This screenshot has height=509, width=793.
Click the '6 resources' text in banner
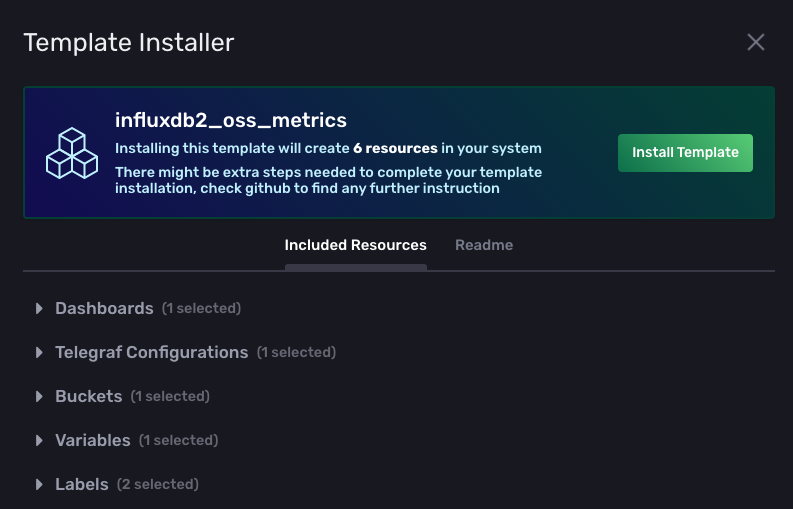pos(395,149)
